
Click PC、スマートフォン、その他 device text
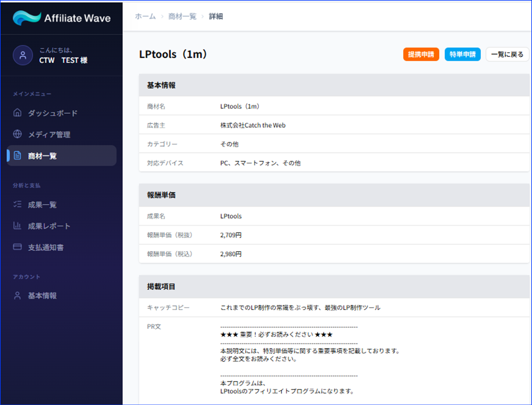pos(260,163)
